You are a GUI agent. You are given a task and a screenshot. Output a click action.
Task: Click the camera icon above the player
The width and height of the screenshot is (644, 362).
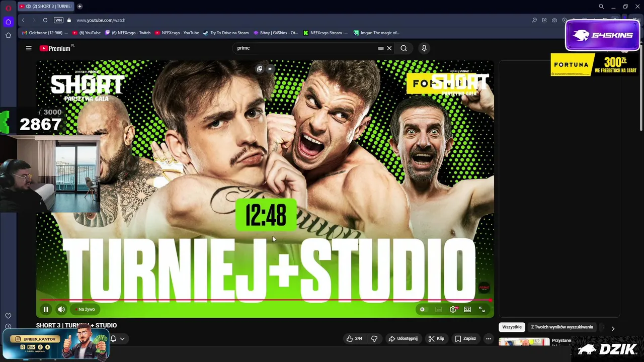point(270,69)
